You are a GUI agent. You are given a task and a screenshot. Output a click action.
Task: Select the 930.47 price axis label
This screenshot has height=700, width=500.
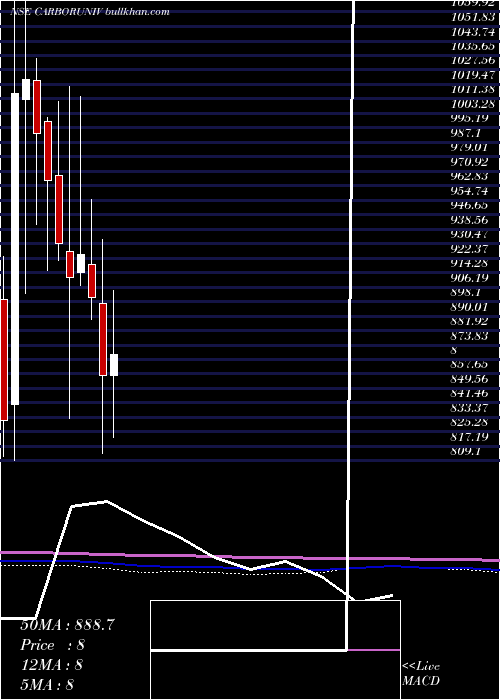(470, 234)
